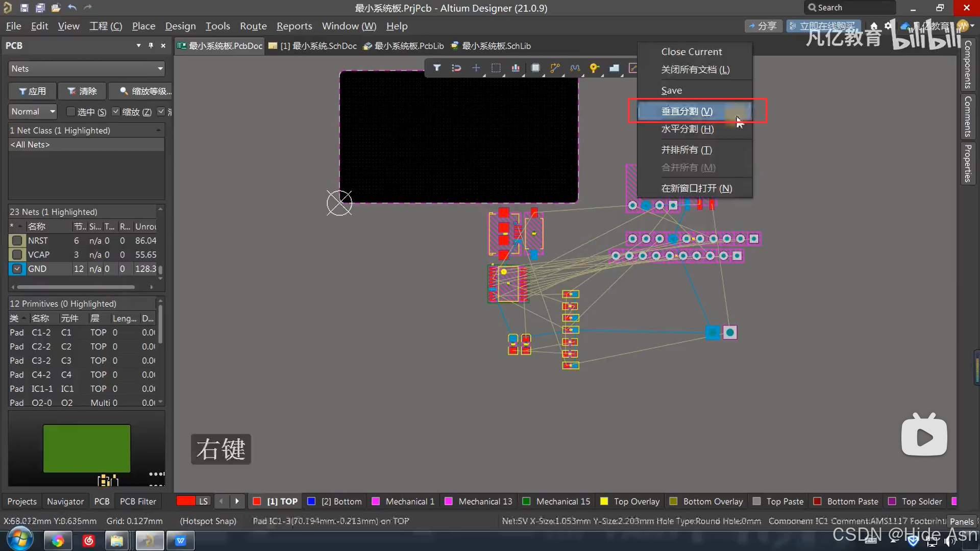Click the Search field in title bar
Image resolution: width=980 pixels, height=551 pixels.
point(849,8)
